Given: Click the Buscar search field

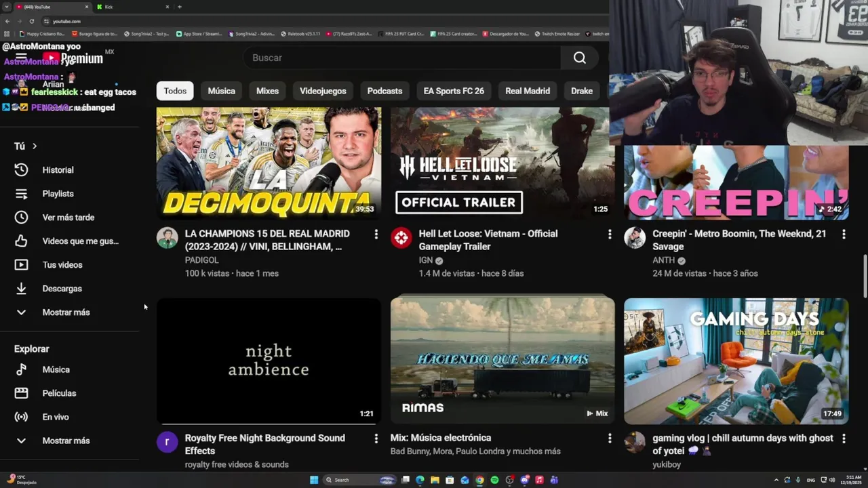Looking at the screenshot, I should tap(401, 58).
